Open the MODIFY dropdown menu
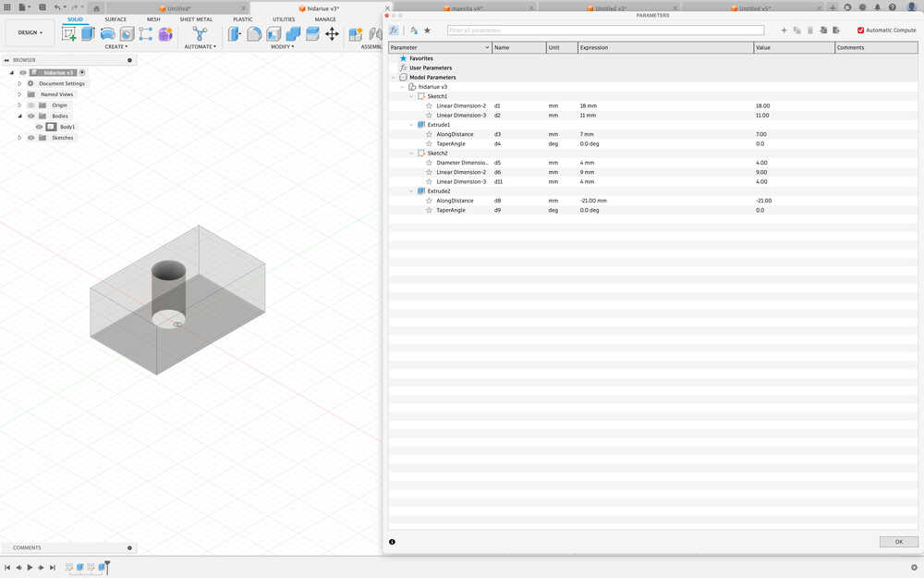Image resolution: width=924 pixels, height=578 pixels. pyautogui.click(x=282, y=46)
